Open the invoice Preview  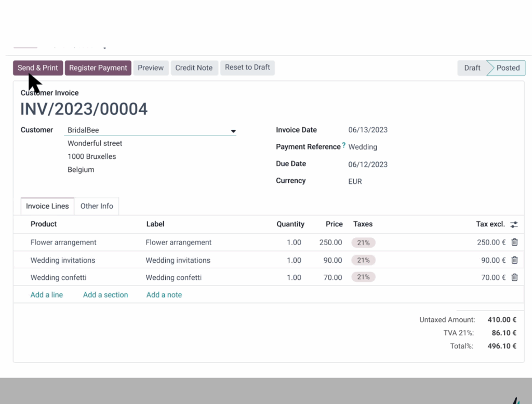coord(151,68)
